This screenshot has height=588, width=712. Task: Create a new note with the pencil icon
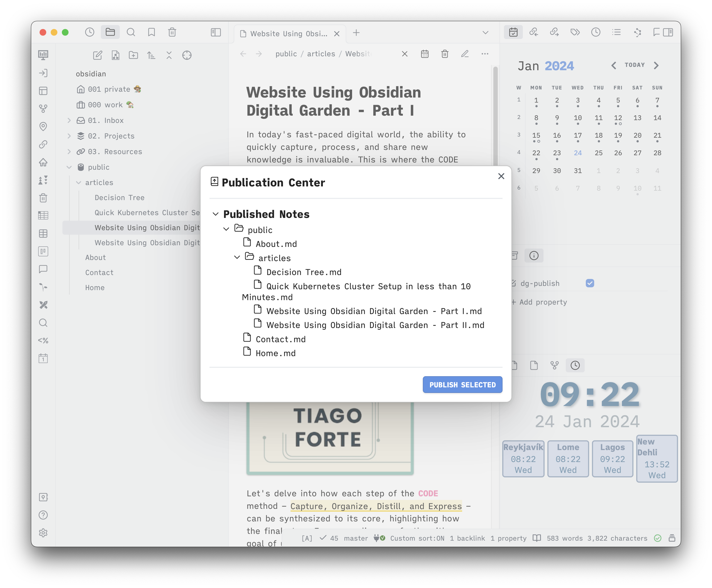pyautogui.click(x=97, y=55)
